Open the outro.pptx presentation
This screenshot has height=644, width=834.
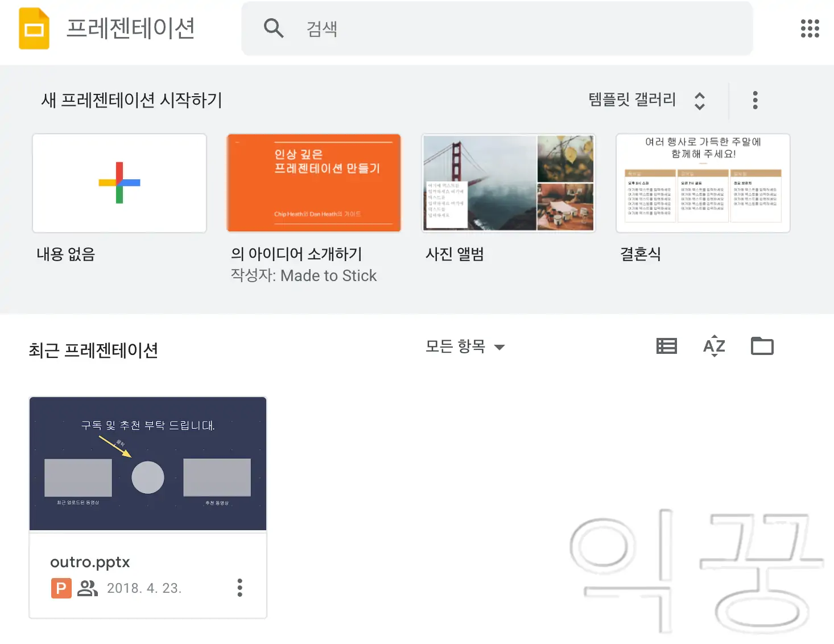coord(147,463)
